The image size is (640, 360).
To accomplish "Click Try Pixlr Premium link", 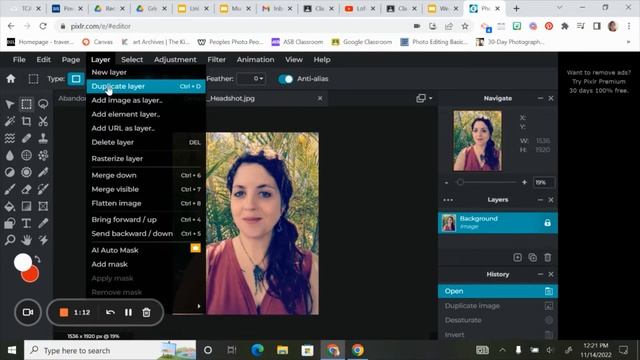I will pyautogui.click(x=598, y=81).
